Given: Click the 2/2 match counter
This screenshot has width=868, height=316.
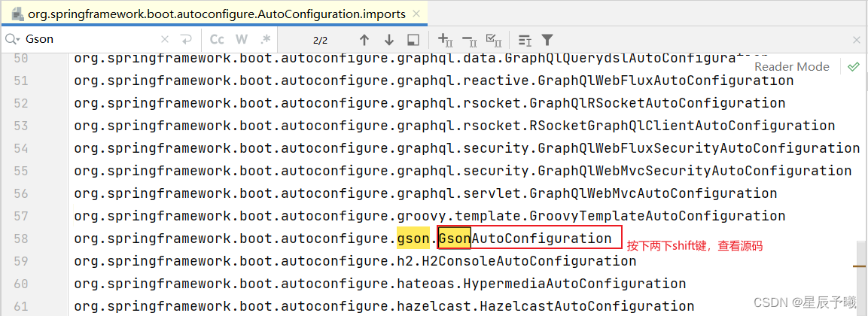Looking at the screenshot, I should coord(321,40).
